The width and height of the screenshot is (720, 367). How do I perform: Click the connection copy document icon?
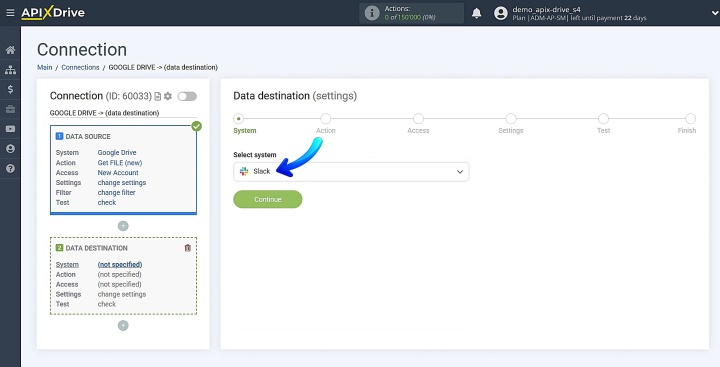click(158, 96)
